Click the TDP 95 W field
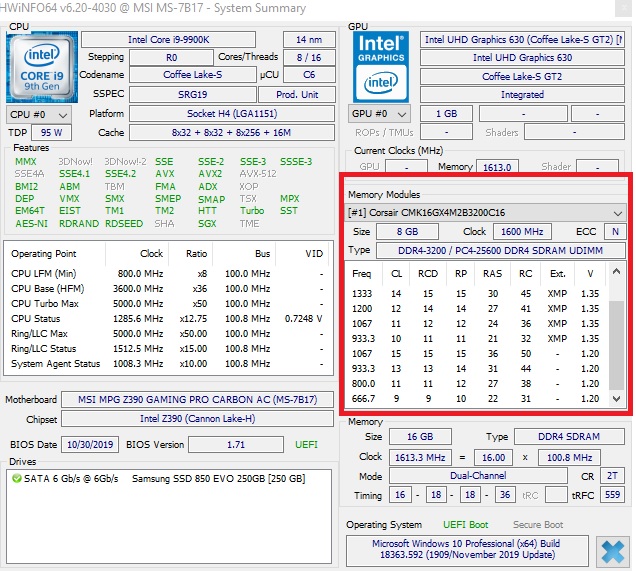Screen dimensions: 636x571 [52, 133]
